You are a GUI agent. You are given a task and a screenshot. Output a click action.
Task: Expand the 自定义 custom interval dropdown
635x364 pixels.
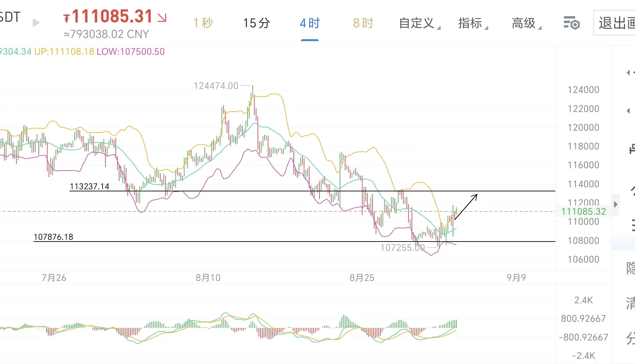pyautogui.click(x=420, y=23)
